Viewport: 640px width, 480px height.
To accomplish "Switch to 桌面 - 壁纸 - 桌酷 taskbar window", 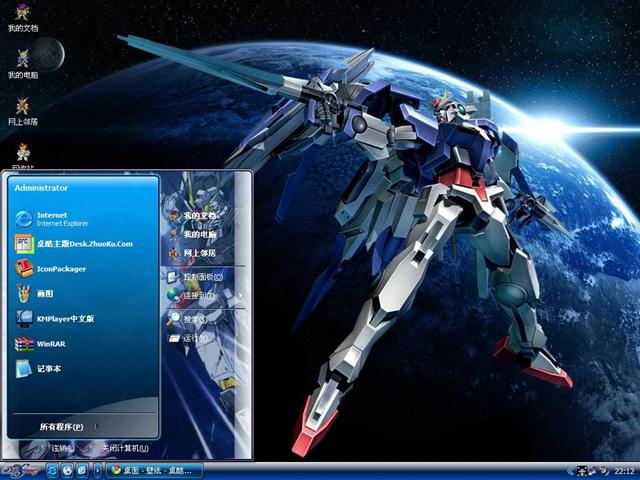I will 155,471.
